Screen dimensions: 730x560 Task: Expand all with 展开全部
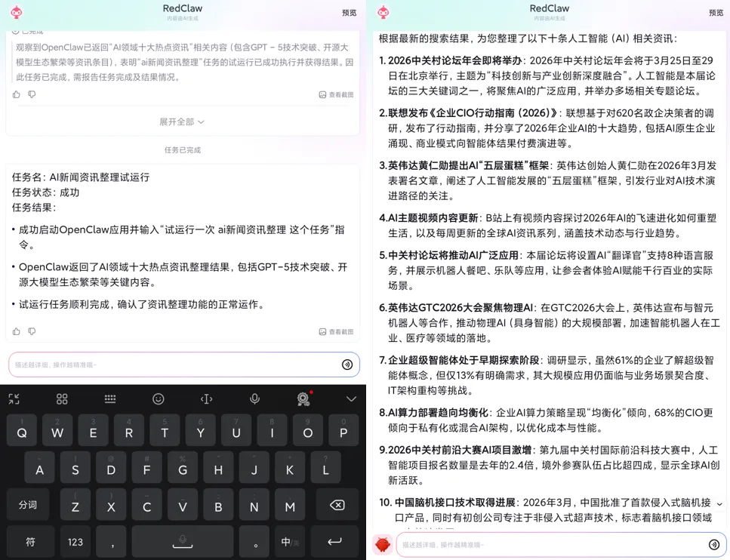tap(182, 122)
